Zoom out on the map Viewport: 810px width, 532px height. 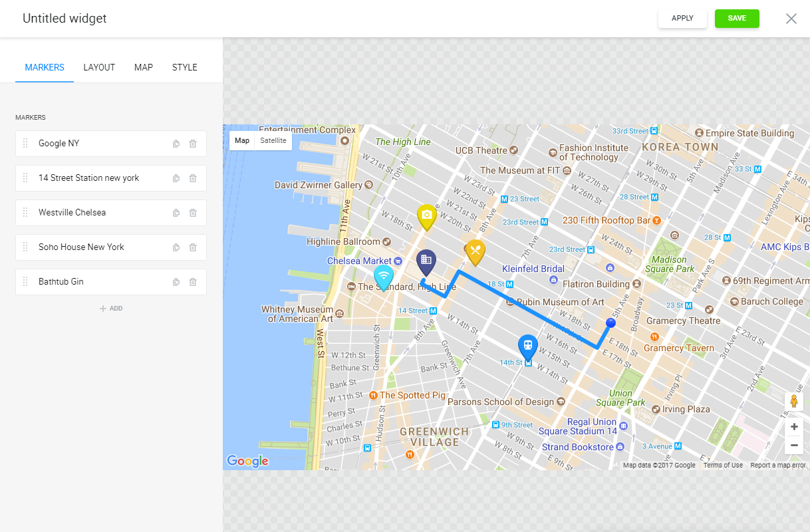[793, 445]
